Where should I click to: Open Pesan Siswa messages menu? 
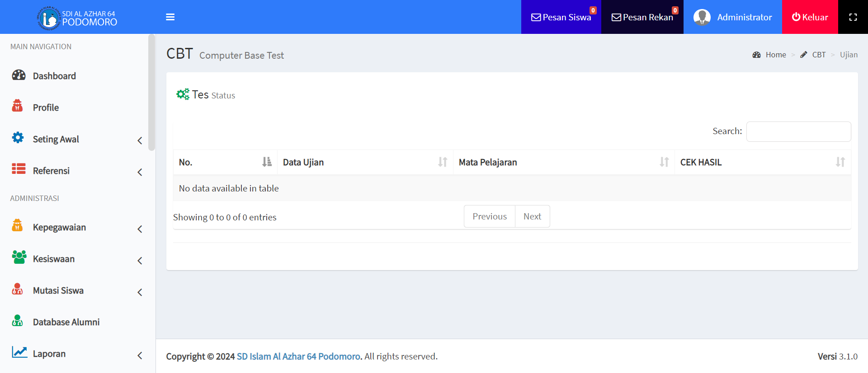coord(561,17)
